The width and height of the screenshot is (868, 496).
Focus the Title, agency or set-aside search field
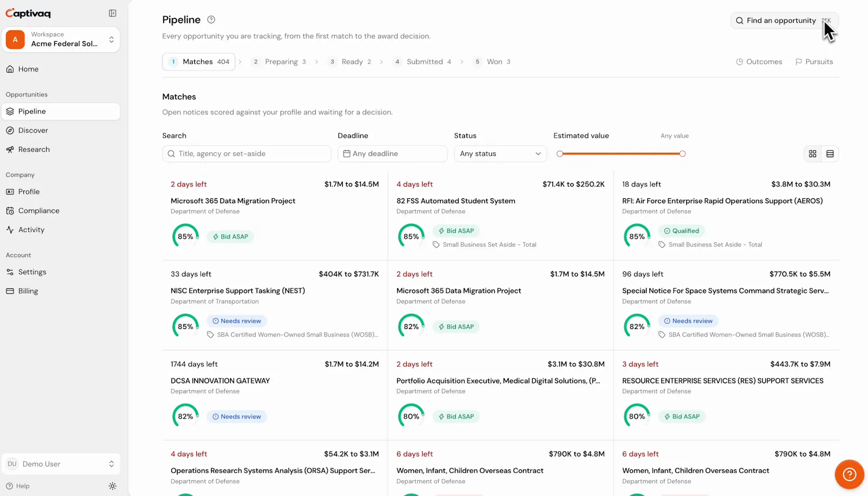pos(247,154)
